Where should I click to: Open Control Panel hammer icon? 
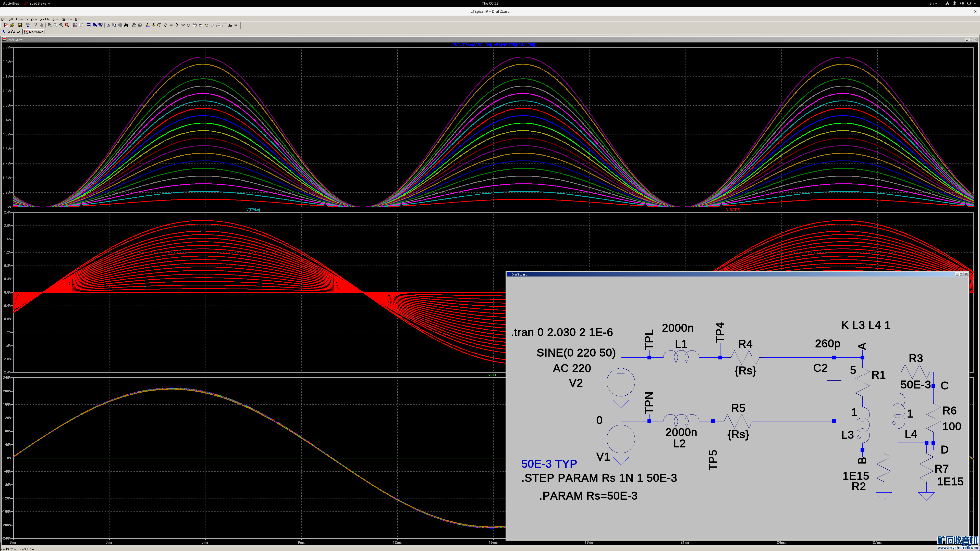[x=28, y=25]
